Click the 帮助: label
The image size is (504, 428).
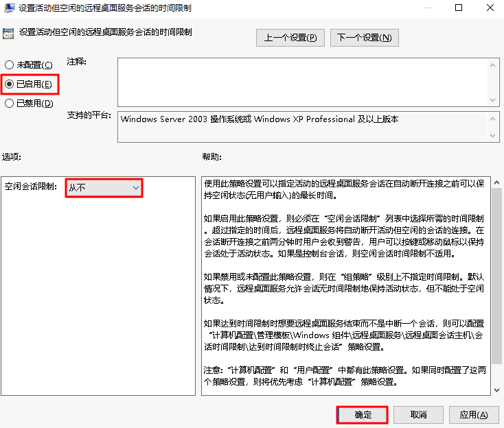[x=211, y=156]
